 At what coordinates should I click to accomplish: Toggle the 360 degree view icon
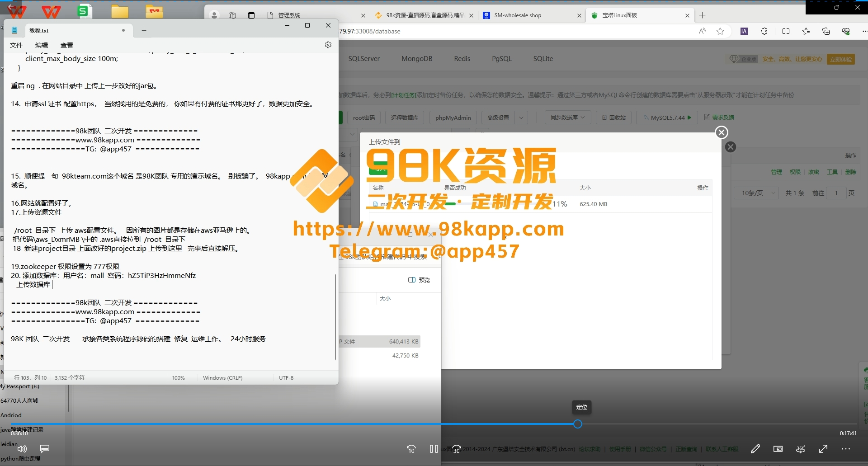tap(801, 449)
